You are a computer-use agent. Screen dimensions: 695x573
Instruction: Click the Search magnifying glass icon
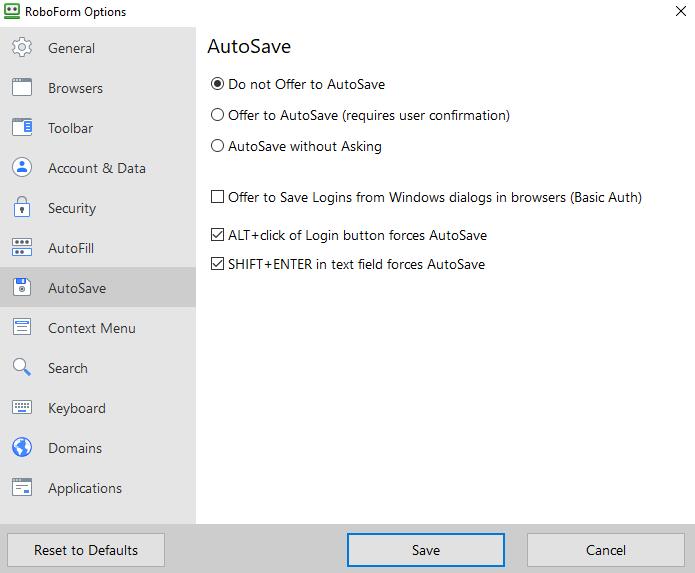(x=22, y=368)
